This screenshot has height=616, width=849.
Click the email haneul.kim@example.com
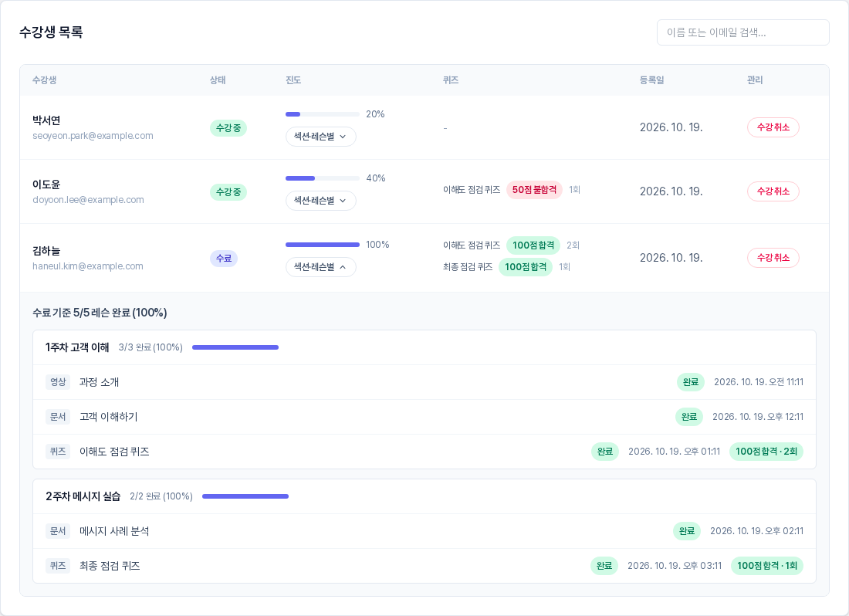coord(88,266)
